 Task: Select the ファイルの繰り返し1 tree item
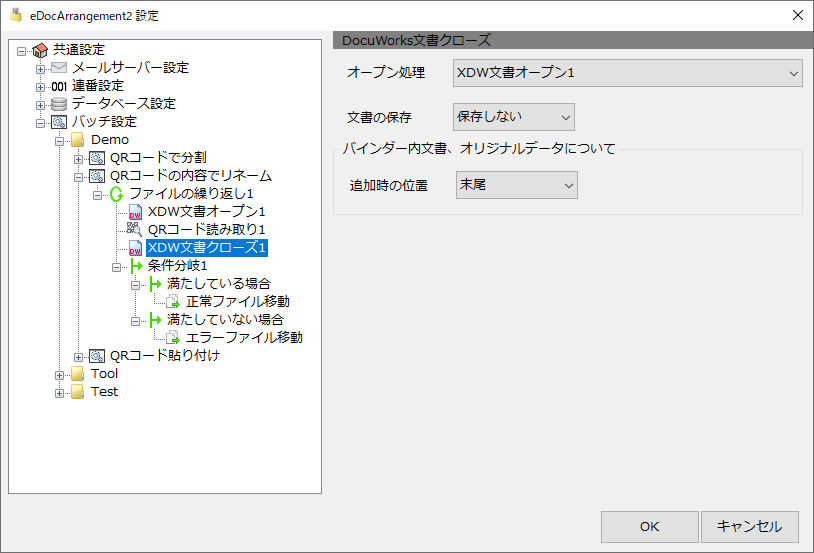191,194
